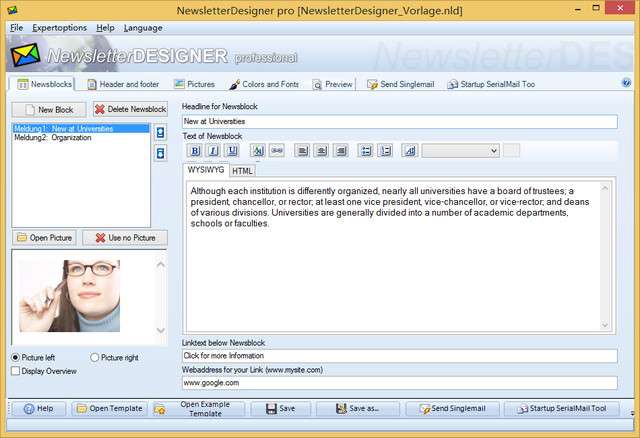Switch the editor to the WYSIWYG tab
Viewport: 640px width, 438px height.
coord(206,170)
